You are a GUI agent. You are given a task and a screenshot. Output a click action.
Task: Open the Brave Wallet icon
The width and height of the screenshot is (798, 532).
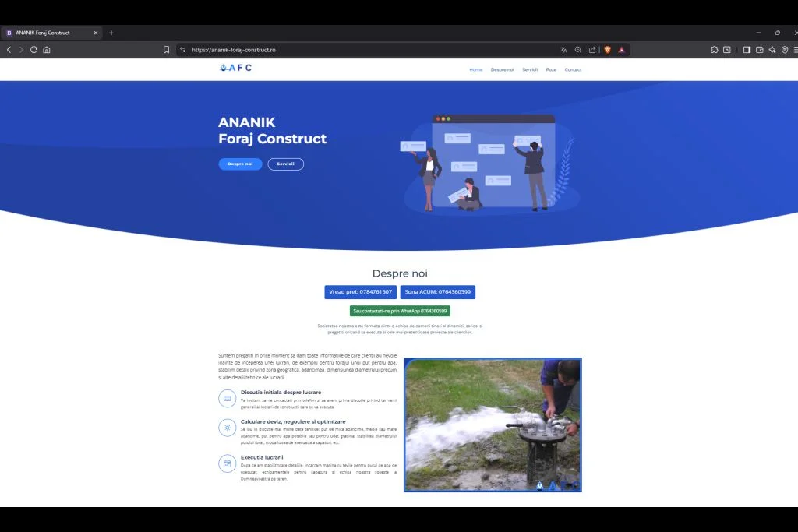click(x=760, y=50)
